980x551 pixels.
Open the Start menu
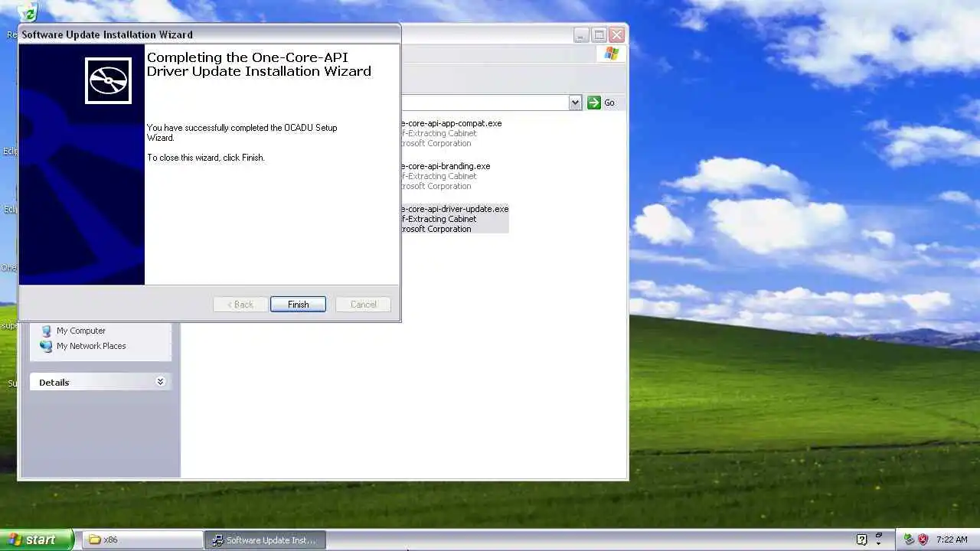(37, 540)
